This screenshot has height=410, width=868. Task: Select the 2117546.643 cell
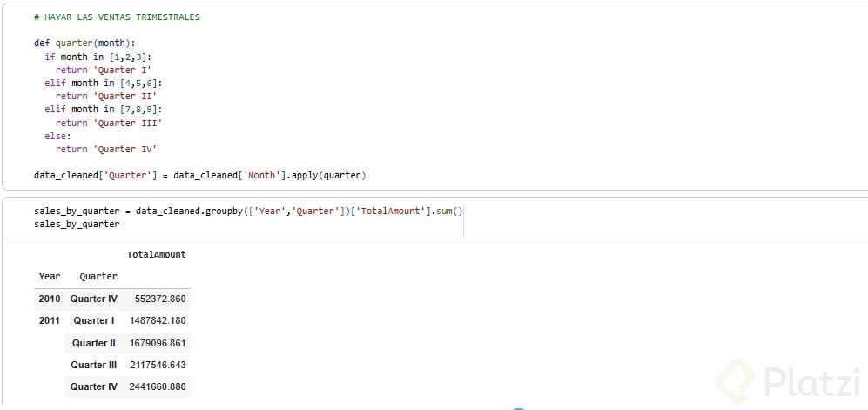(x=157, y=365)
